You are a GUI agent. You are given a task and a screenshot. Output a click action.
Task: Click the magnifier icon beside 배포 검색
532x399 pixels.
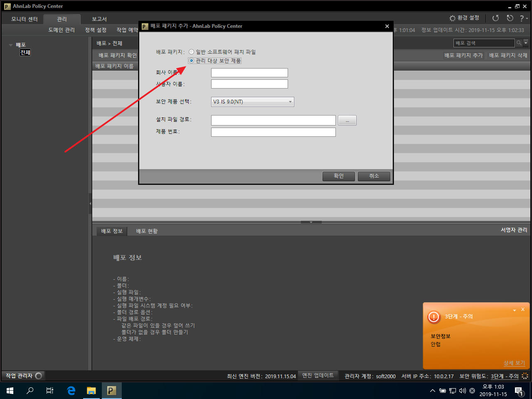[519, 43]
